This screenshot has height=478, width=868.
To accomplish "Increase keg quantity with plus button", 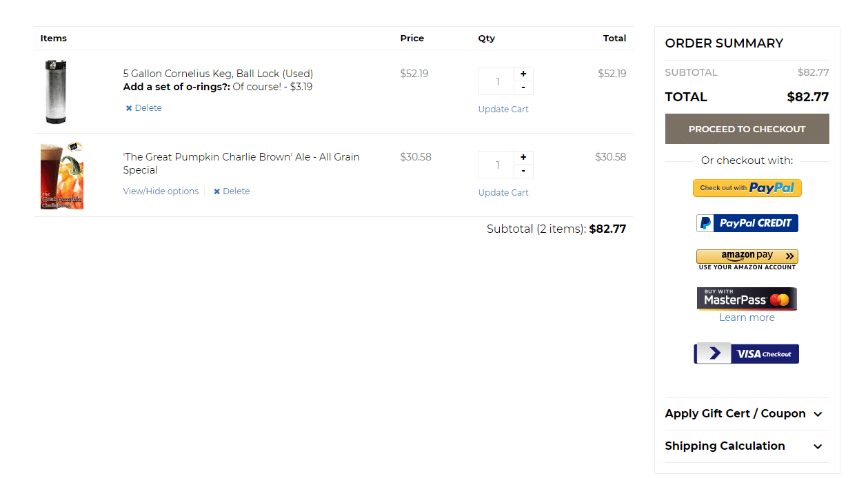I will click(523, 74).
